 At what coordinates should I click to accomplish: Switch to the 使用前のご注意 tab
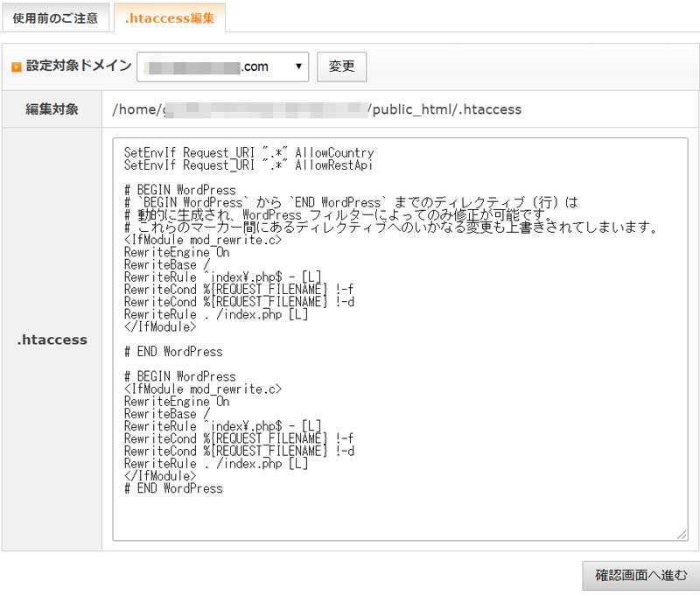55,18
